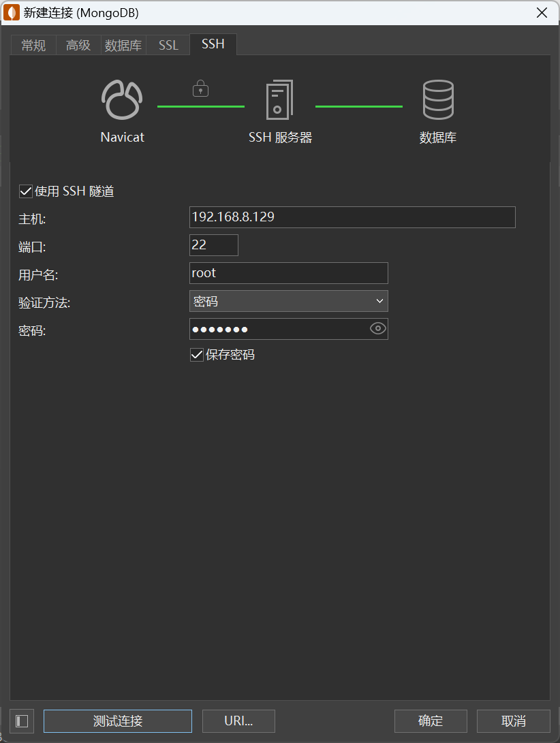This screenshot has height=743, width=560.
Task: Click the SSH server icon
Action: (x=280, y=99)
